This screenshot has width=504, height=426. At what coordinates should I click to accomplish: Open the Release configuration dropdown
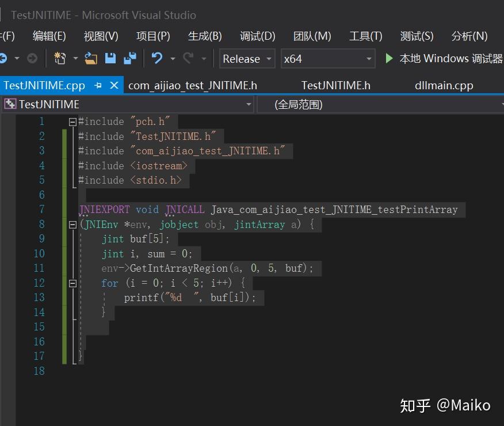pyautogui.click(x=268, y=58)
